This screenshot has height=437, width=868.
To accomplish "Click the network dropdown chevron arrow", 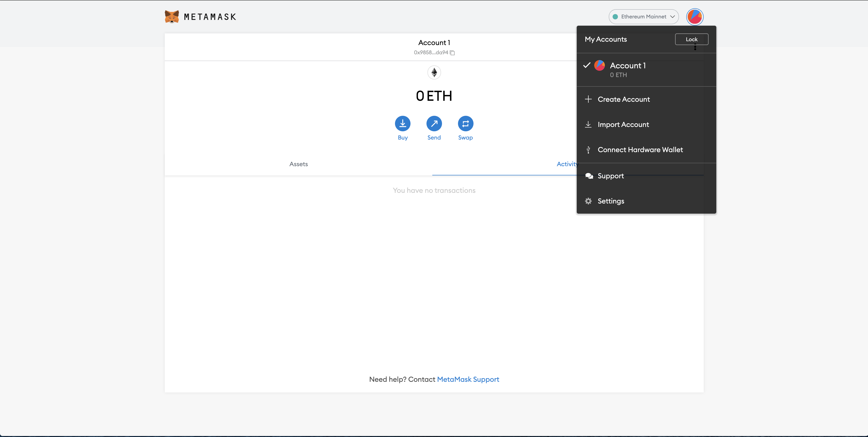I will 672,16.
